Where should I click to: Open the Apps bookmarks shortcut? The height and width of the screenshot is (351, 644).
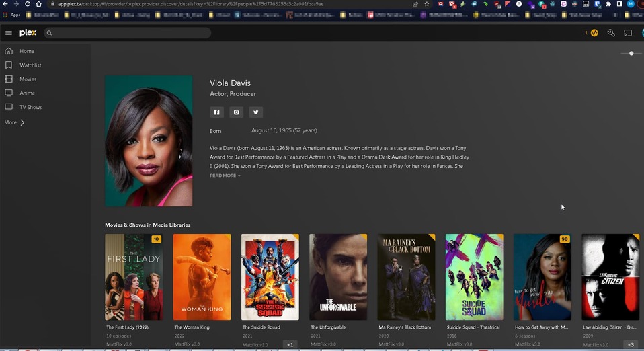(12, 15)
